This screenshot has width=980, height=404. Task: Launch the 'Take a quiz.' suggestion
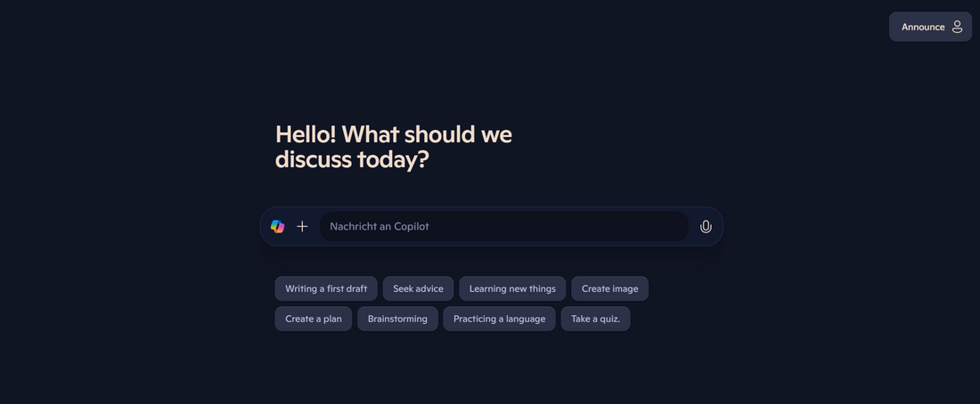pos(595,319)
